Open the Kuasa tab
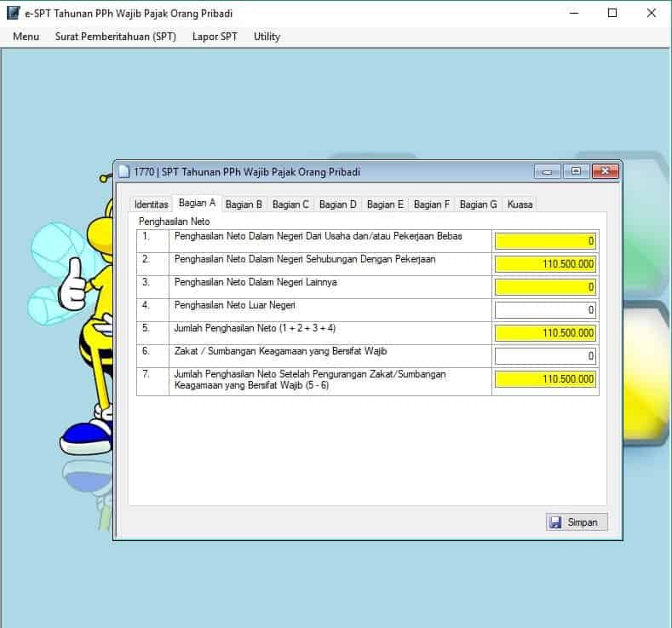 [520, 205]
